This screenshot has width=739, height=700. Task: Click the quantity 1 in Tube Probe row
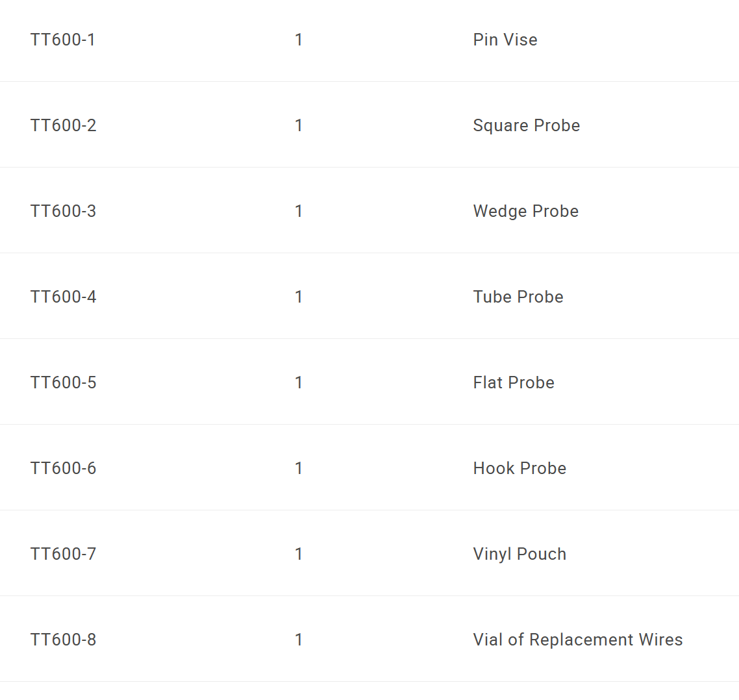click(298, 297)
